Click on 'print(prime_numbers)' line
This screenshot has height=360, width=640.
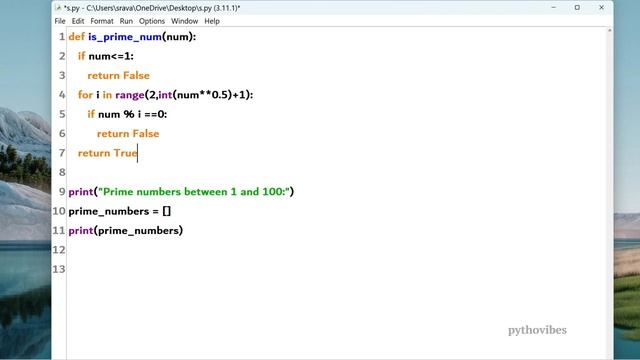coord(126,231)
